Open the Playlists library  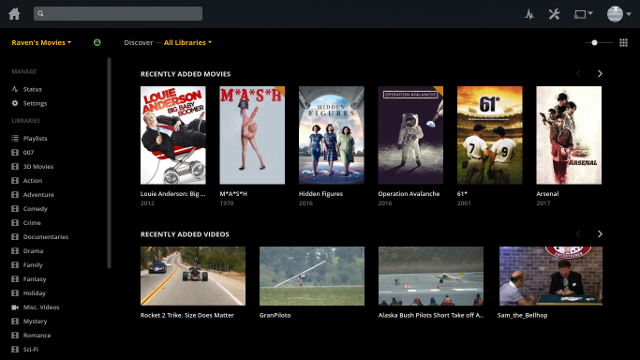(35, 138)
